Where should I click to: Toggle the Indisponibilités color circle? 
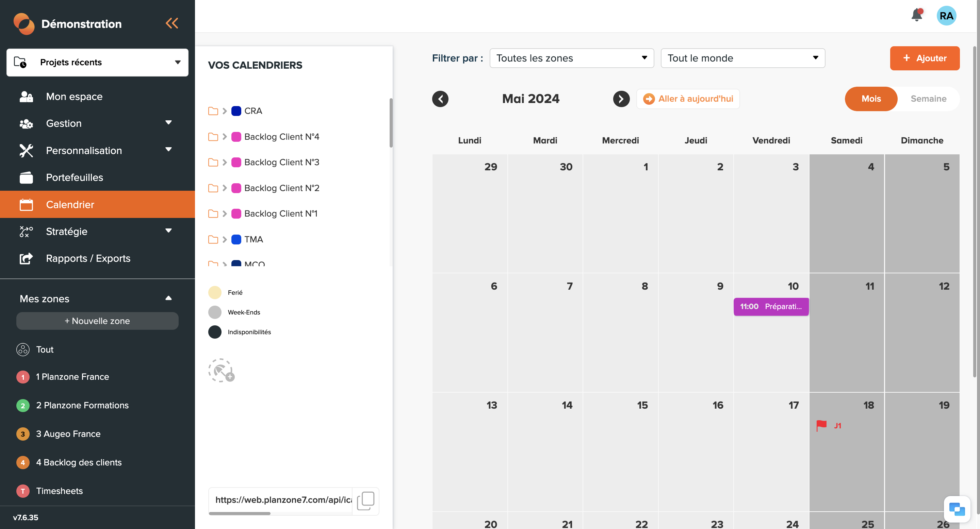pyautogui.click(x=215, y=332)
